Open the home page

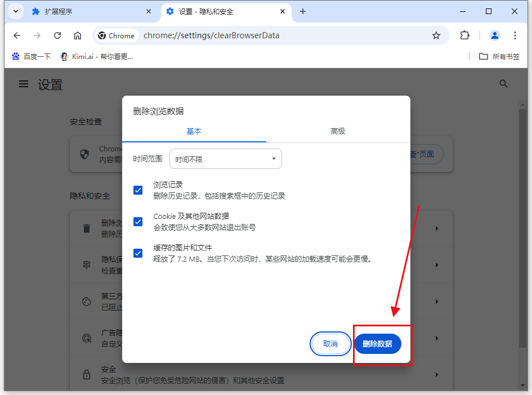[78, 35]
